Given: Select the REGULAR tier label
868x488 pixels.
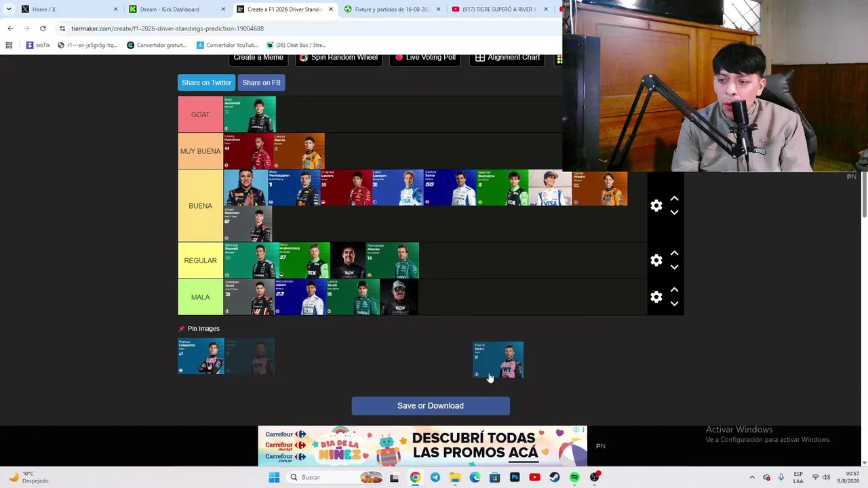Looking at the screenshot, I should point(200,260).
